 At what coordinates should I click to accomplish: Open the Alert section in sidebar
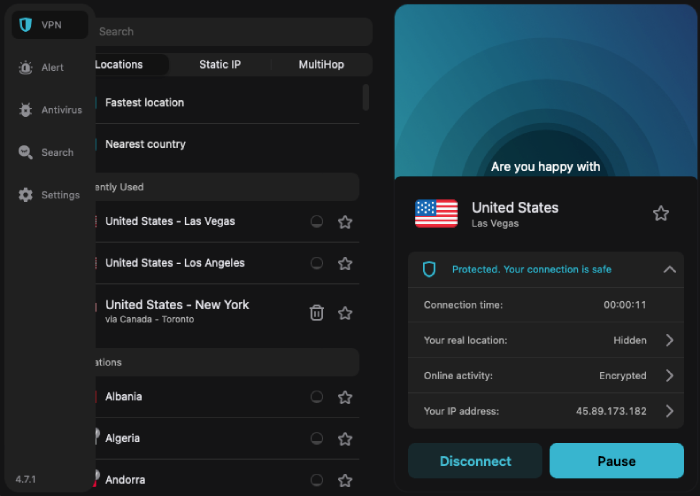(50, 67)
